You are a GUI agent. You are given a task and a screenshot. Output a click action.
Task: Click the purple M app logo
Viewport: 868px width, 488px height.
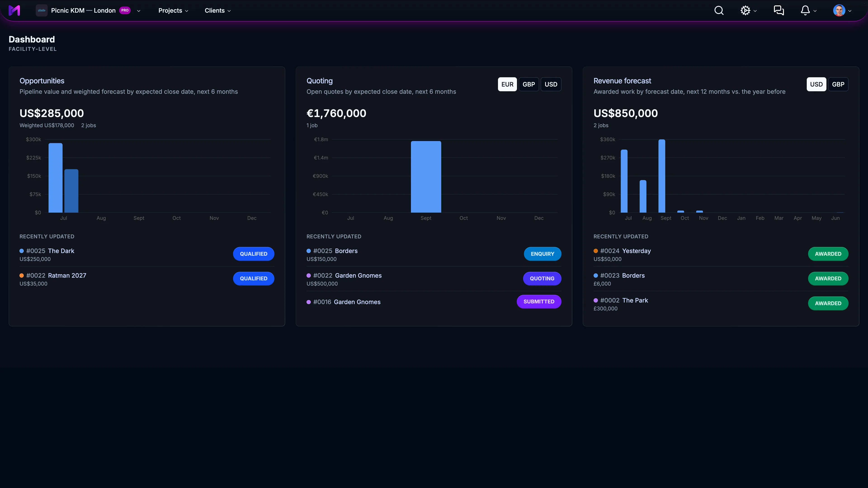pos(14,10)
